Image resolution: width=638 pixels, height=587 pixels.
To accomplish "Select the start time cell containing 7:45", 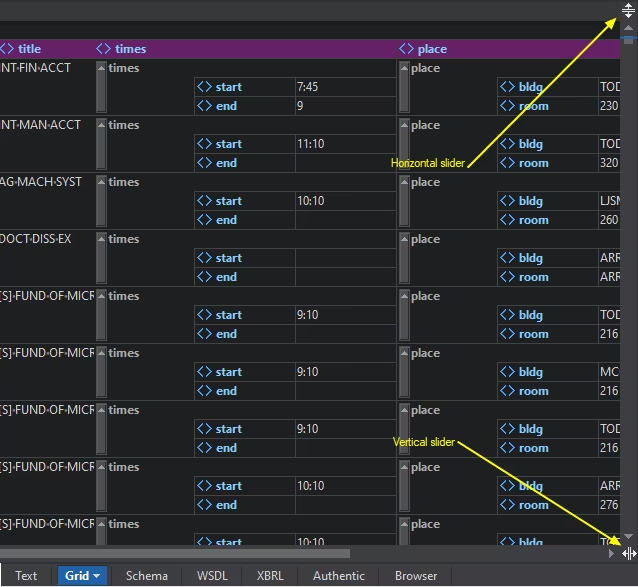I will [344, 87].
